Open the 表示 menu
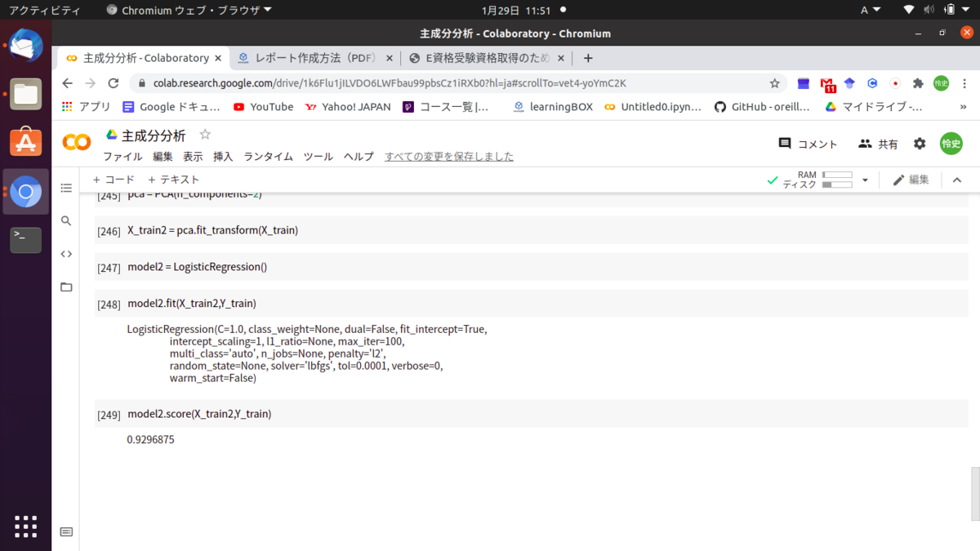The image size is (980, 551). tap(193, 157)
